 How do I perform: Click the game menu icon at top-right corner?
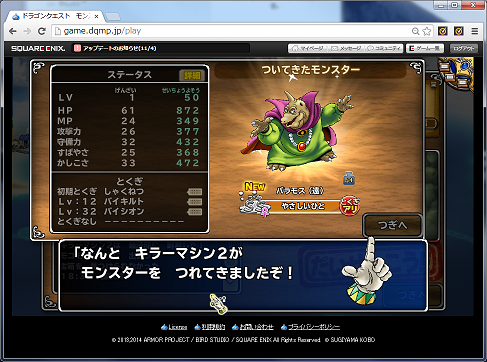[456, 74]
